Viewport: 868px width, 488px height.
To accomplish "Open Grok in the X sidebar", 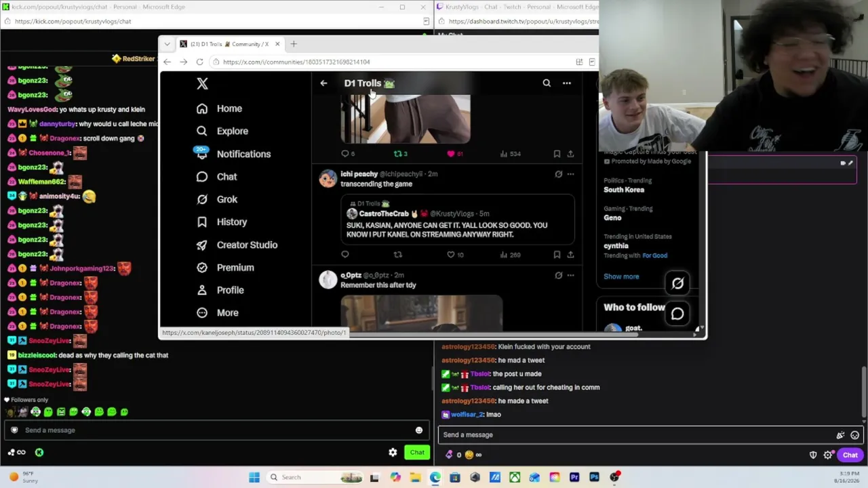I will (217, 199).
